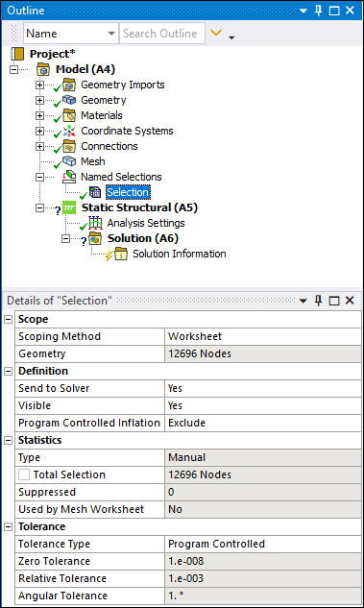The width and height of the screenshot is (364, 608).
Task: Select Analysis Settings in the tree
Action: coord(146,224)
